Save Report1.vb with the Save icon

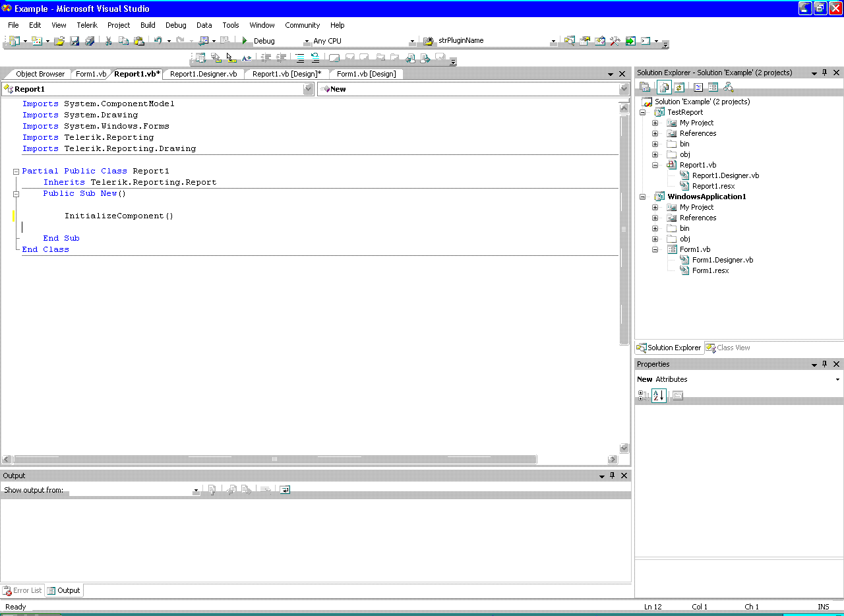coord(75,41)
